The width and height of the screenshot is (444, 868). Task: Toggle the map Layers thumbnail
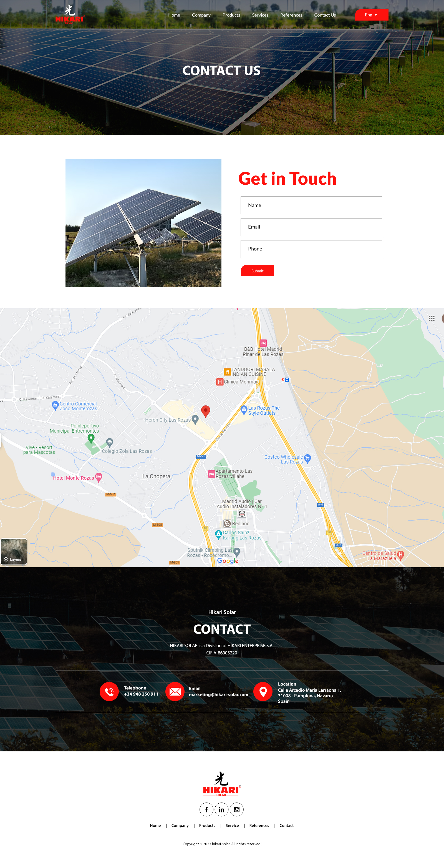(14, 551)
